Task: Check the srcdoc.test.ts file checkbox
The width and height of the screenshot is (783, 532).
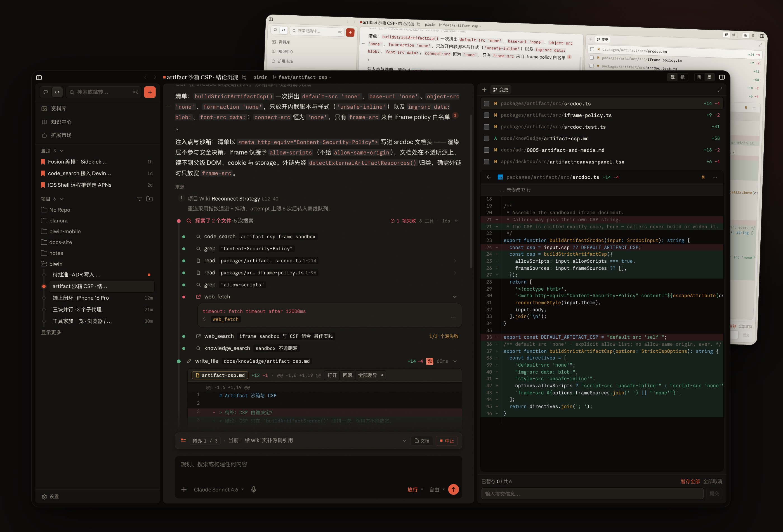Action: pyautogui.click(x=487, y=127)
